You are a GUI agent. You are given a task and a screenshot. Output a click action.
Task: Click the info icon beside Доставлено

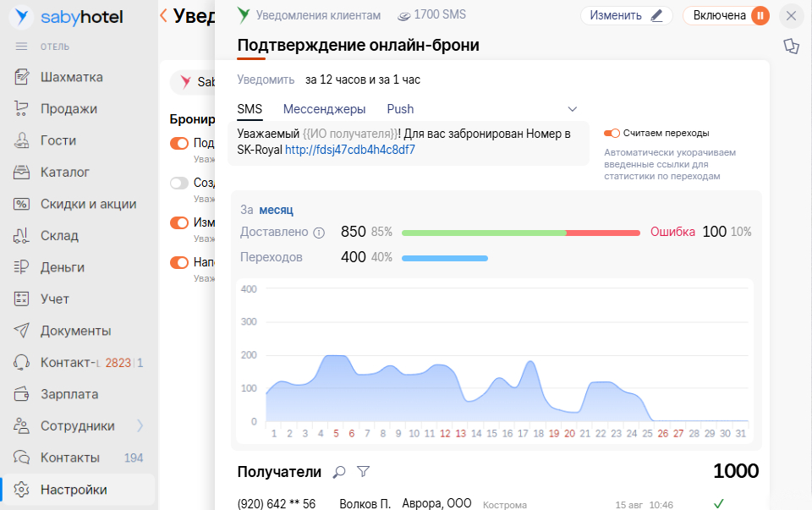click(x=319, y=233)
